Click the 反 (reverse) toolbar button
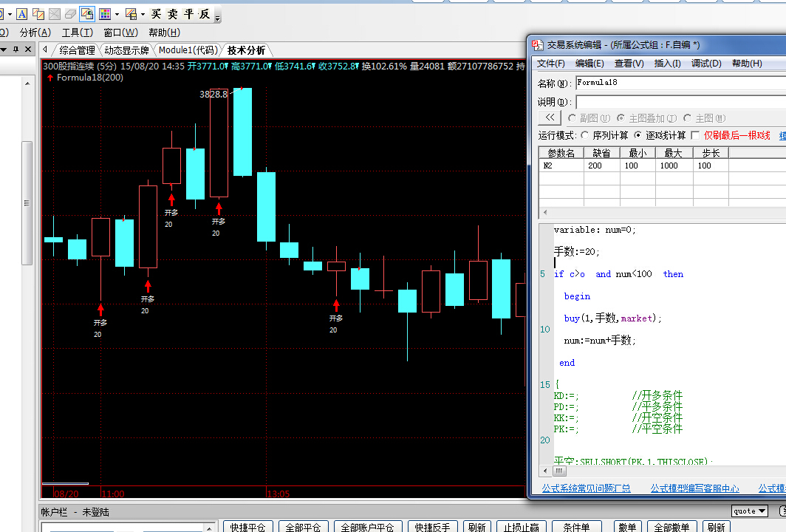 205,14
